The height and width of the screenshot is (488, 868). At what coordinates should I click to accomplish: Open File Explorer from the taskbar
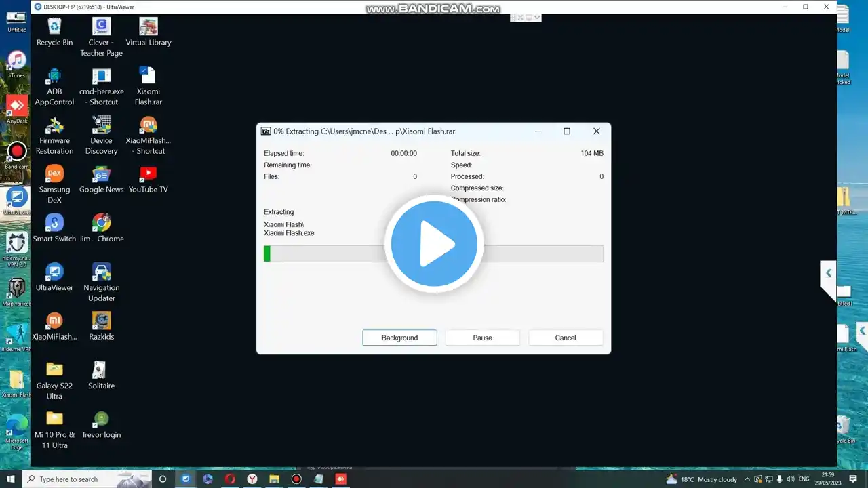pyautogui.click(x=274, y=479)
